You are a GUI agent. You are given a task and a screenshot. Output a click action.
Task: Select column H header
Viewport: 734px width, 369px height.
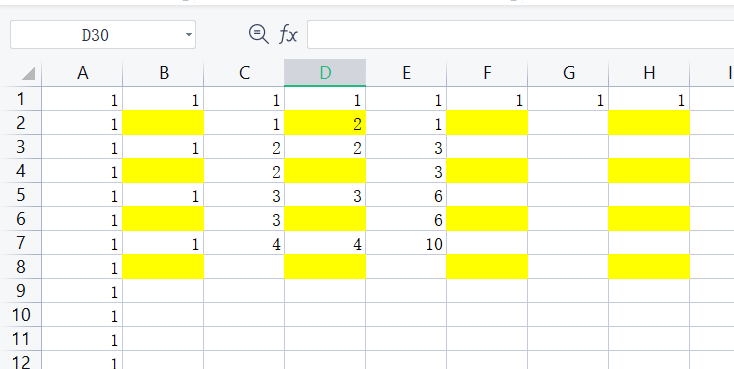[649, 73]
